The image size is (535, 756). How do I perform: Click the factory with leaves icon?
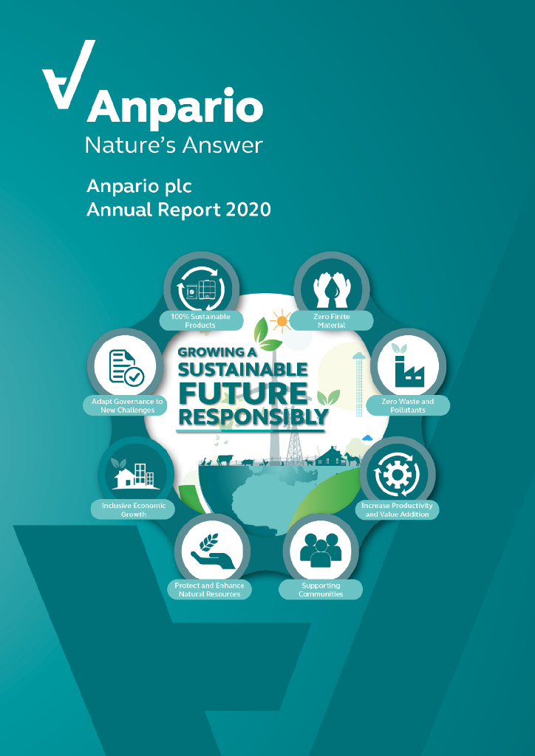coord(409,365)
